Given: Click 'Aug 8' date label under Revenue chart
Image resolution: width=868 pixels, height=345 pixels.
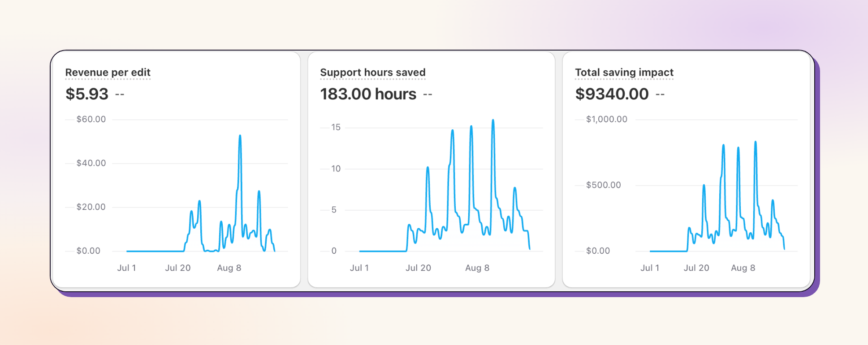Looking at the screenshot, I should pyautogui.click(x=229, y=268).
